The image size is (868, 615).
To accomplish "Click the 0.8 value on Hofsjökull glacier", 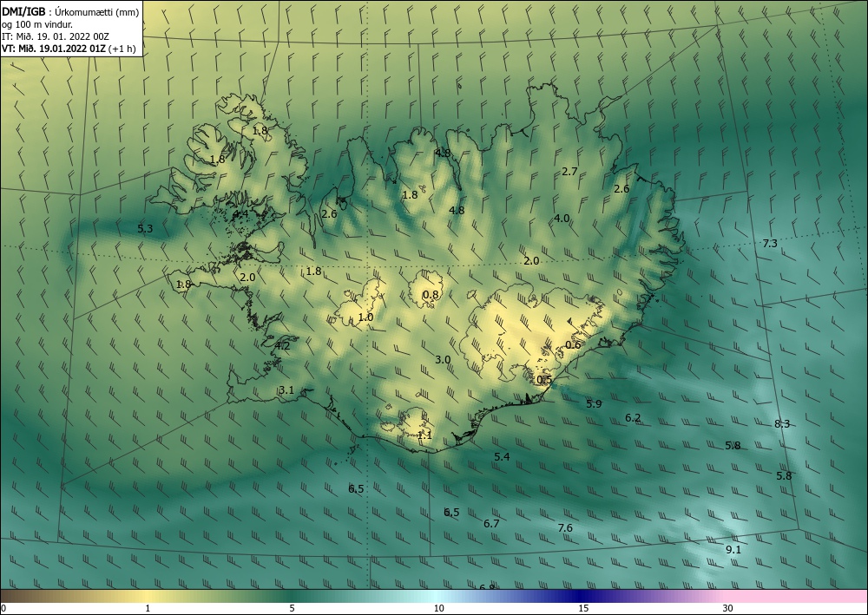I will coord(431,295).
